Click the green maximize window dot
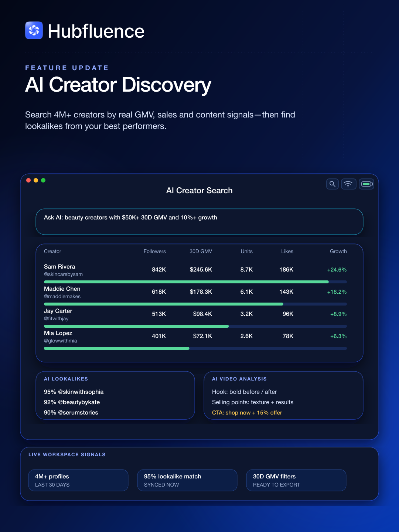Viewport: 399px width, 532px height. (x=43, y=180)
